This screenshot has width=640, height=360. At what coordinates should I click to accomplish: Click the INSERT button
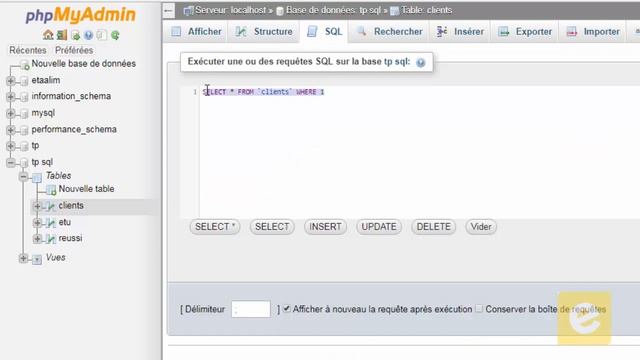(325, 227)
